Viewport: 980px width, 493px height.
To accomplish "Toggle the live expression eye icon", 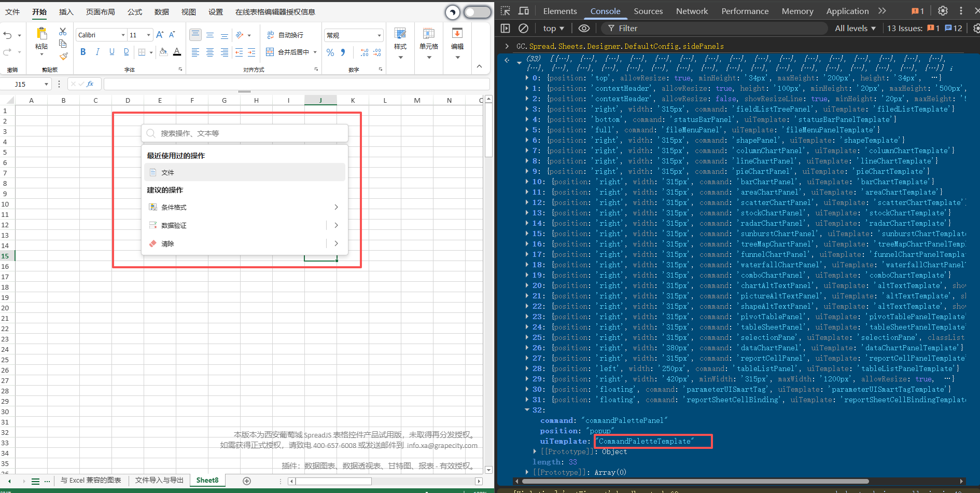I will pos(584,28).
